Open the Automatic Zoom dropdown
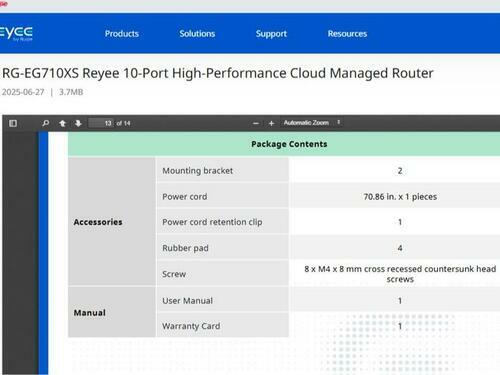This screenshot has width=500, height=375. (x=312, y=123)
